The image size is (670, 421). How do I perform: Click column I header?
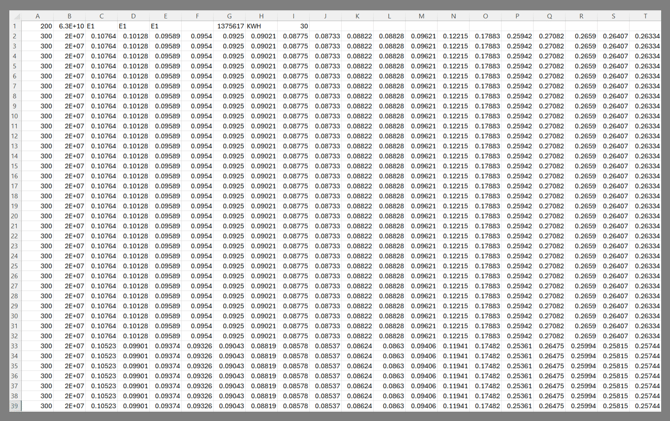pyautogui.click(x=294, y=16)
